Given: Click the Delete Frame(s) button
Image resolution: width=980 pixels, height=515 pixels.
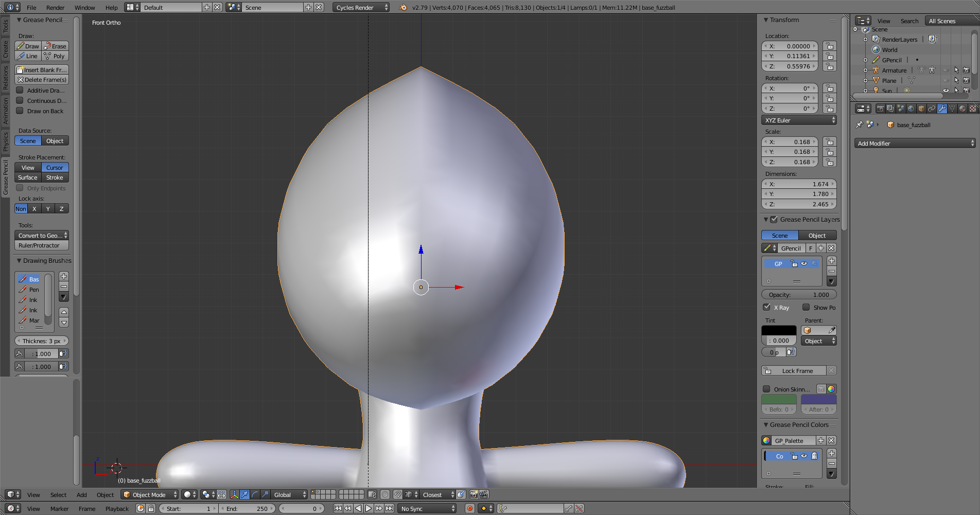Looking at the screenshot, I should [42, 80].
